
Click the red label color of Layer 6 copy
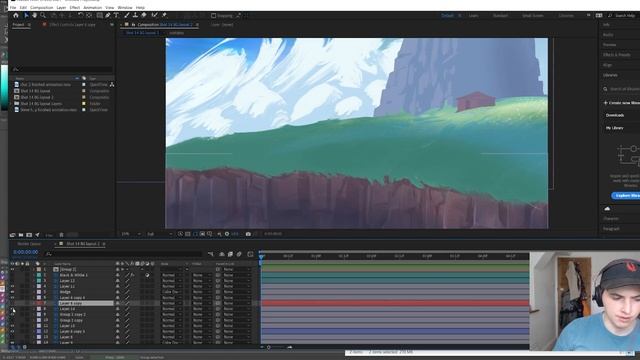coord(39,304)
